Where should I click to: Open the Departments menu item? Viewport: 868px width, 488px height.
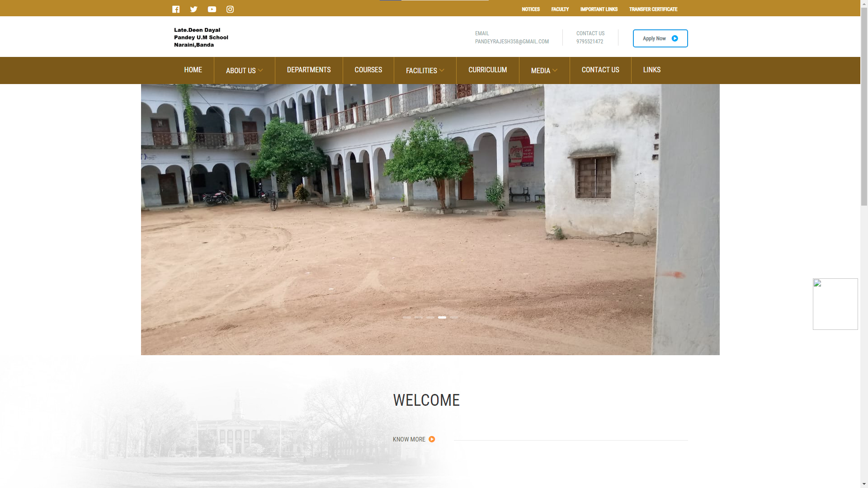coord(309,70)
